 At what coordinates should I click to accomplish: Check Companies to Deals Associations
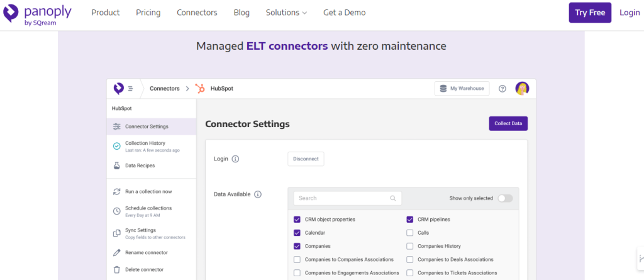(410, 260)
